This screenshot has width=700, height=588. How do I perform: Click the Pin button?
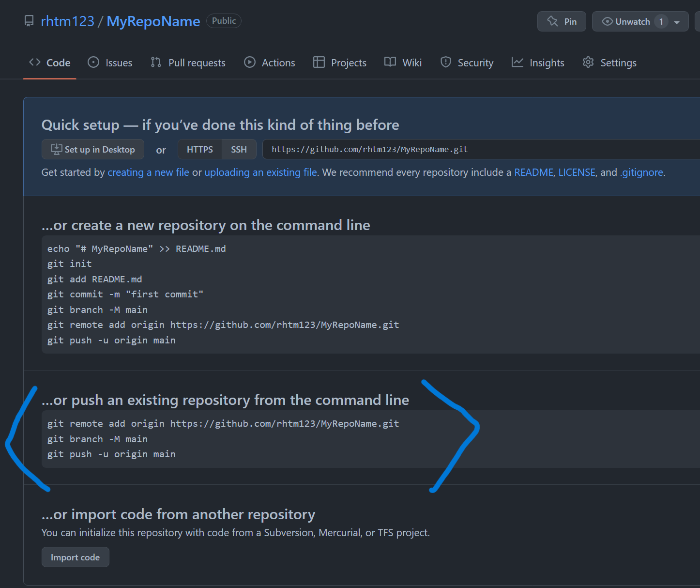[562, 21]
